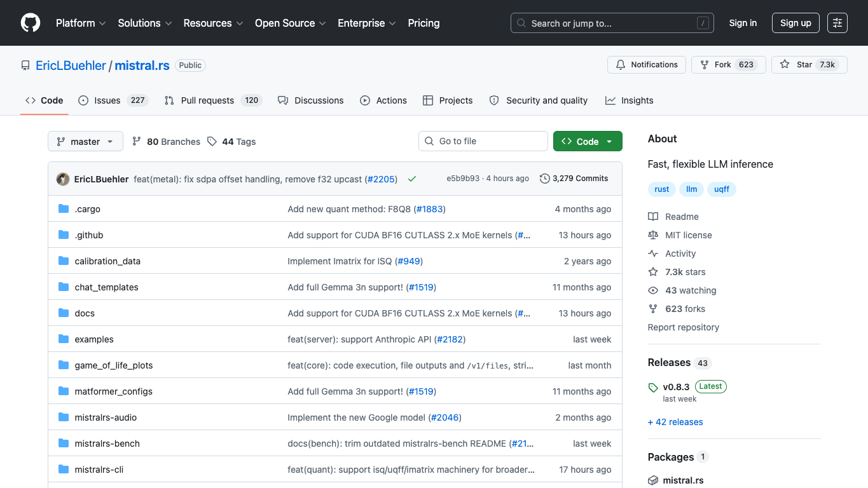Viewport: 868px width, 488px height.
Task: Click the .cargo folder icon
Action: [x=64, y=209]
